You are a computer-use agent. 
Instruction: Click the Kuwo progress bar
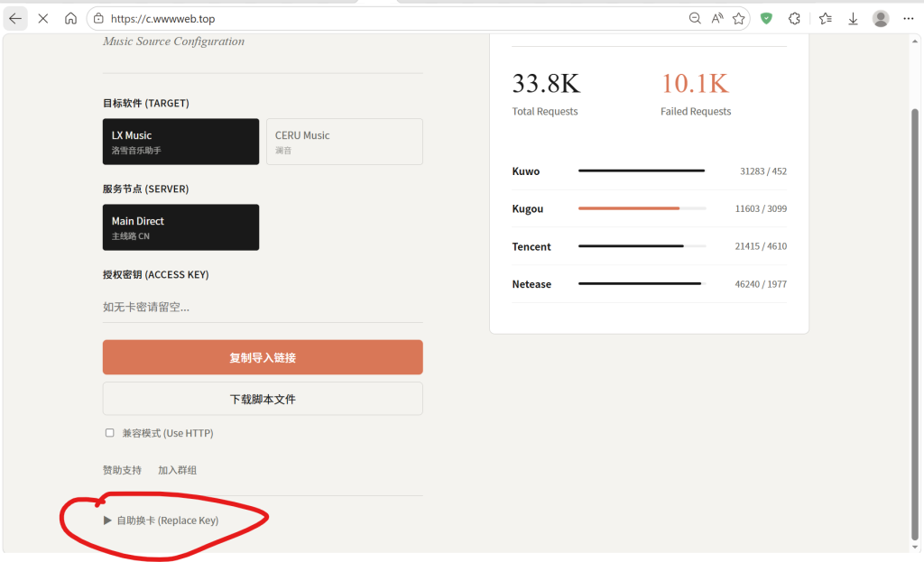tap(642, 170)
